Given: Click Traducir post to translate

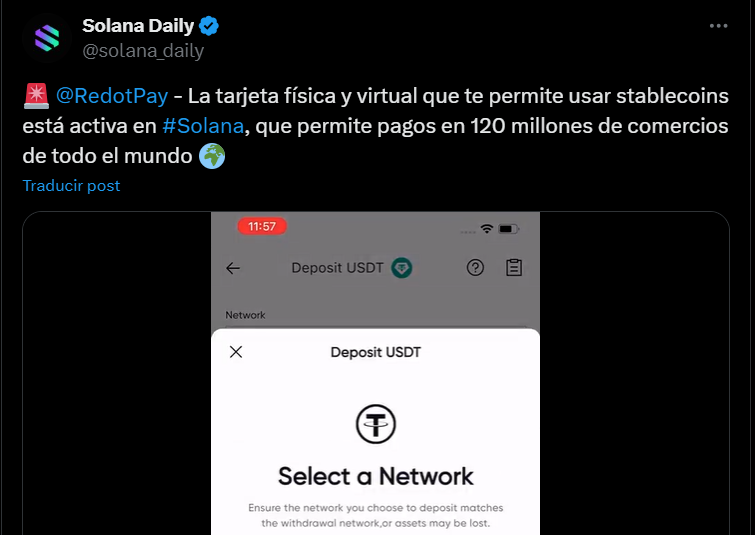Looking at the screenshot, I should click(x=71, y=186).
